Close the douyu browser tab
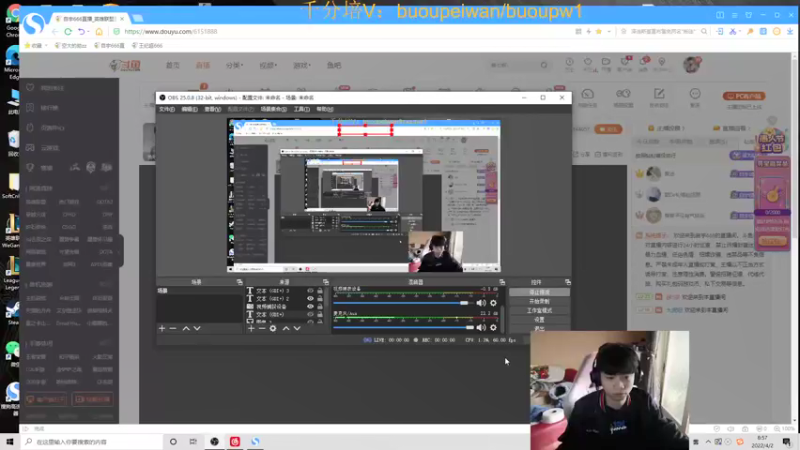Viewport: 800px width, 450px height. click(122, 18)
